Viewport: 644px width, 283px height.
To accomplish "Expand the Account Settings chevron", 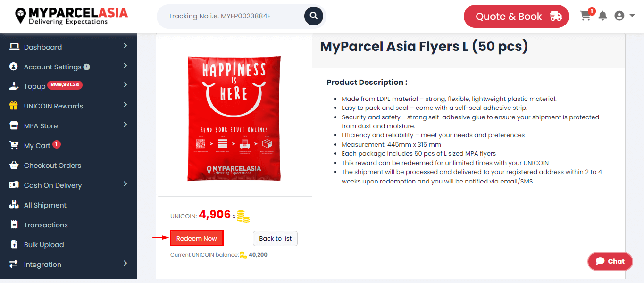I will point(125,66).
